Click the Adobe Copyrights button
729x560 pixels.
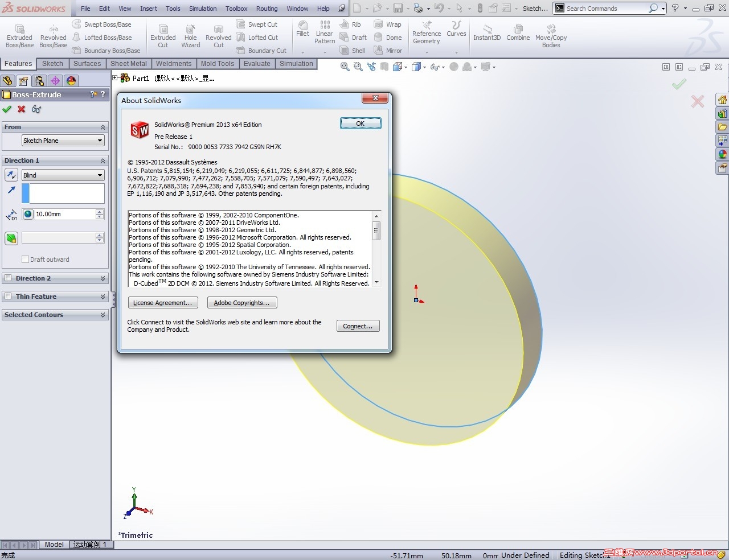[242, 303]
